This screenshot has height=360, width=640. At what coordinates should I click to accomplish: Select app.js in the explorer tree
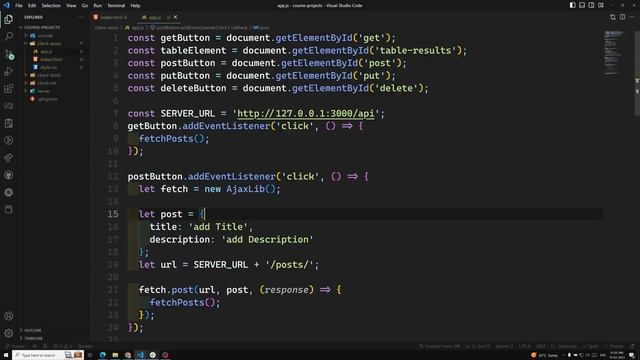46,51
